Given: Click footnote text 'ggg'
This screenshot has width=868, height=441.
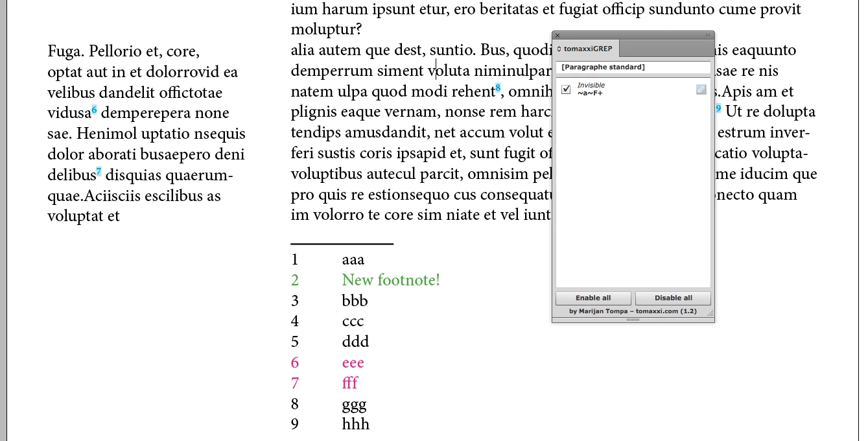Looking at the screenshot, I should point(354,405).
